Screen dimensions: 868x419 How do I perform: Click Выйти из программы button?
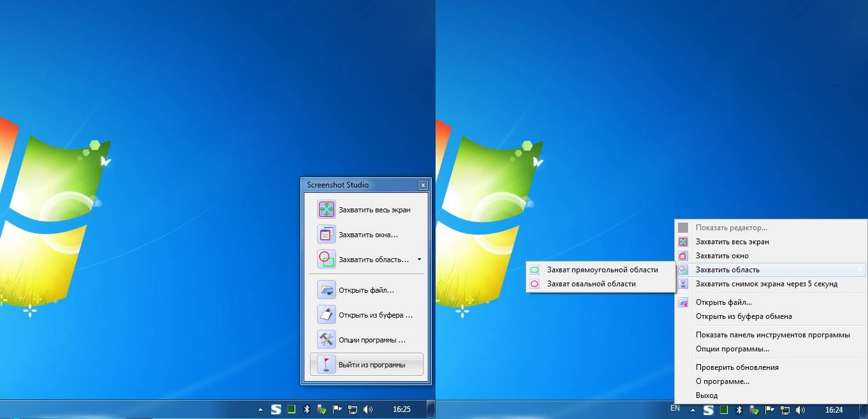[x=366, y=364]
